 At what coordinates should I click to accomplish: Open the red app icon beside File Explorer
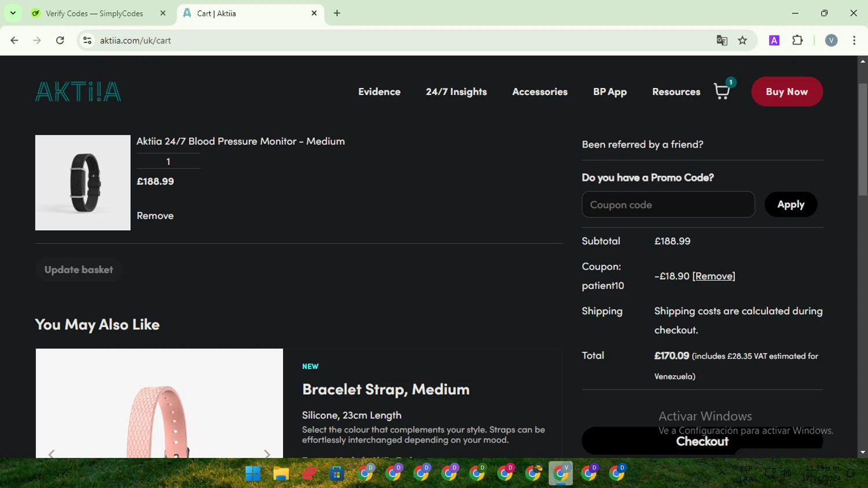click(x=309, y=474)
